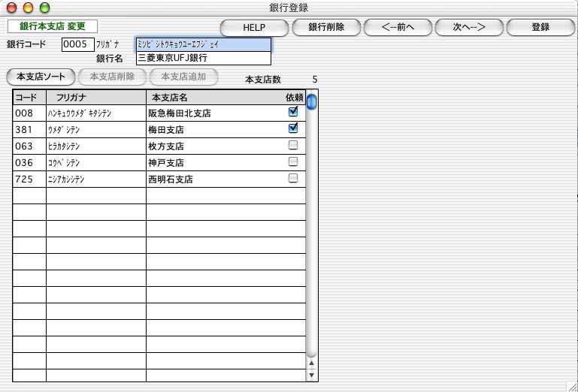578x392 pixels.
Task: Select branch code 008 cell
Action: tap(29, 113)
